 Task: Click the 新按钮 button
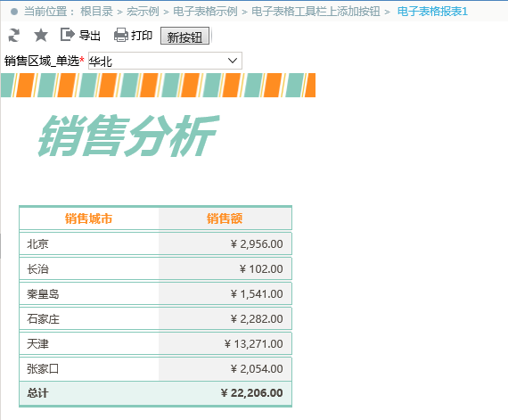pyautogui.click(x=185, y=36)
